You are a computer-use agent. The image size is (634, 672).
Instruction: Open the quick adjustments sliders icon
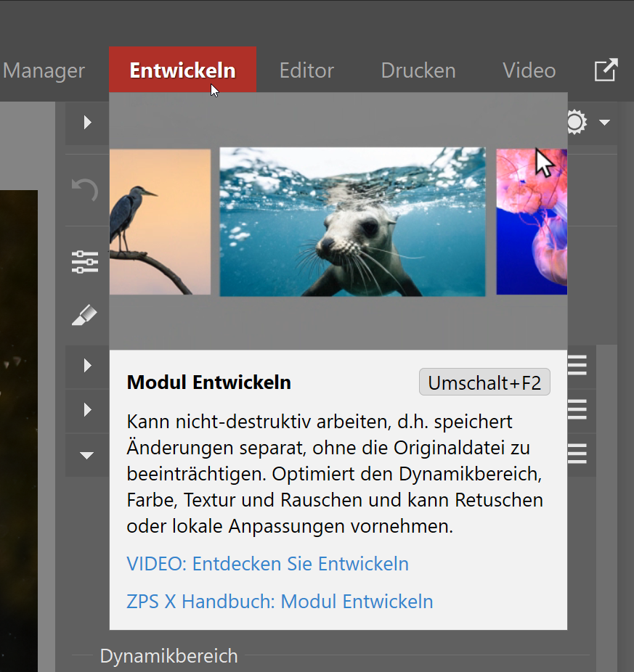click(85, 261)
